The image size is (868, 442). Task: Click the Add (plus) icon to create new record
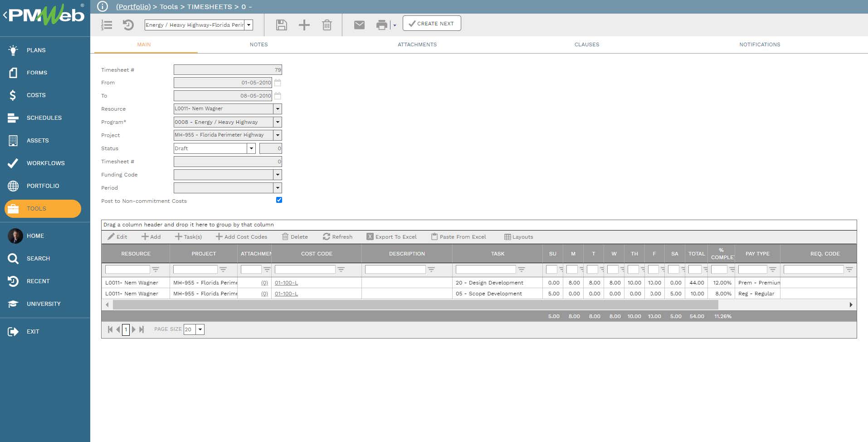coord(304,25)
